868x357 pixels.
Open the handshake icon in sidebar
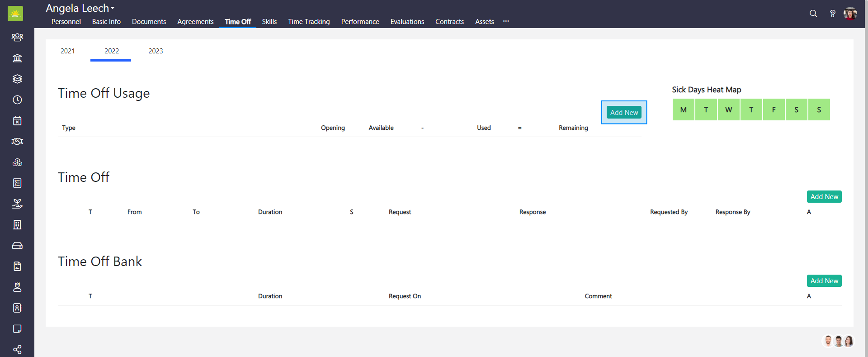(x=17, y=141)
